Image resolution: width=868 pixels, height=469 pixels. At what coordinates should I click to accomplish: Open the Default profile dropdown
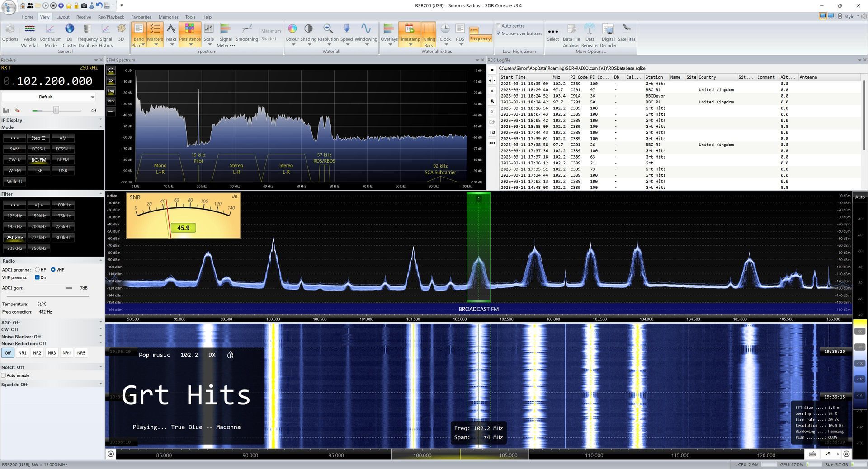(x=47, y=97)
